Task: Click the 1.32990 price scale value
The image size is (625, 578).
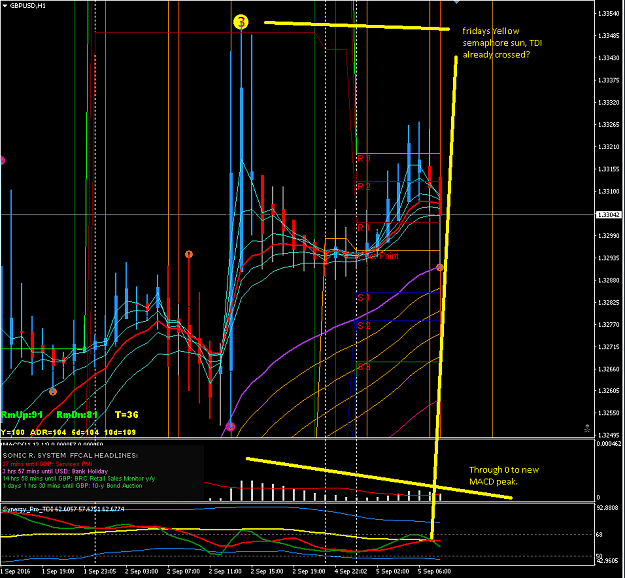Action: 609,236
